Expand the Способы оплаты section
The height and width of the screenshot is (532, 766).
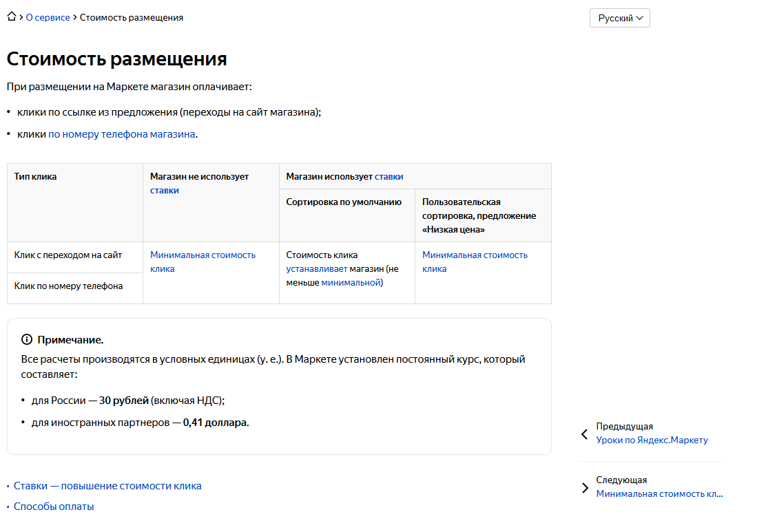56,506
